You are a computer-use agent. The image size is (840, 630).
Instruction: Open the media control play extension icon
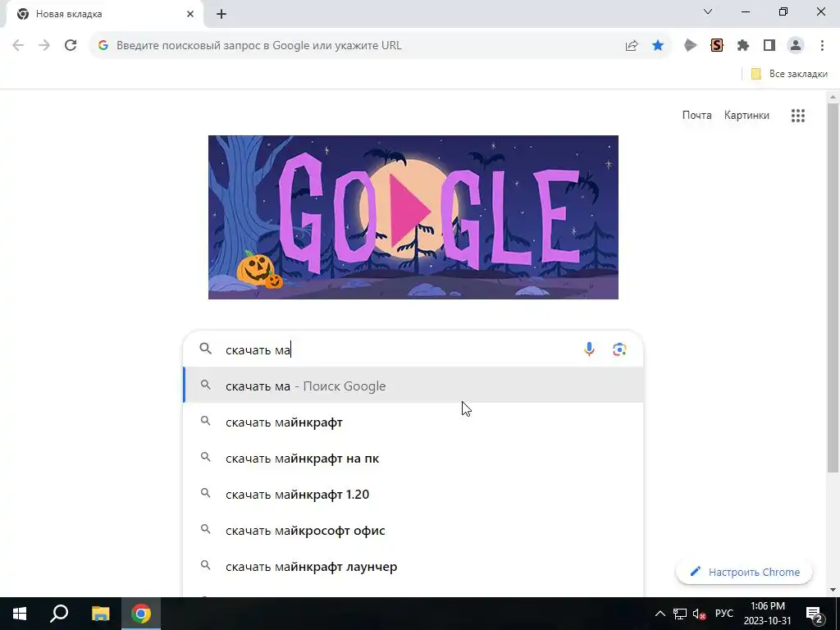click(691, 46)
